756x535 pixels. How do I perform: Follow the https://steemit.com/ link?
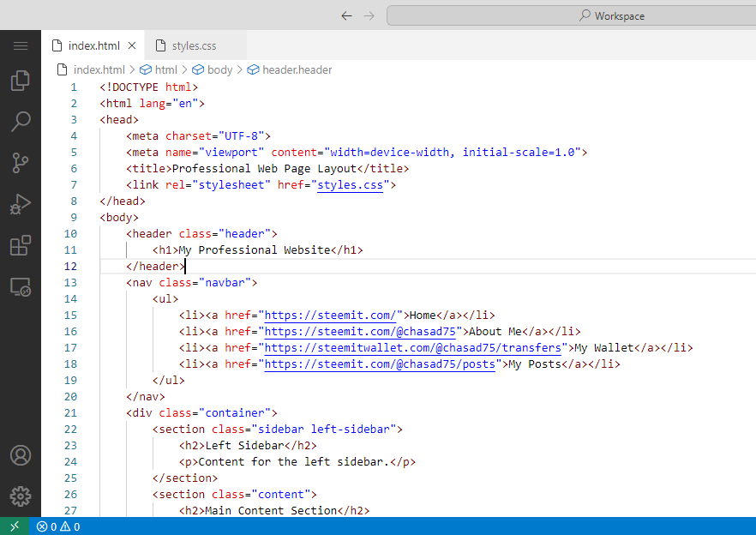330,315
